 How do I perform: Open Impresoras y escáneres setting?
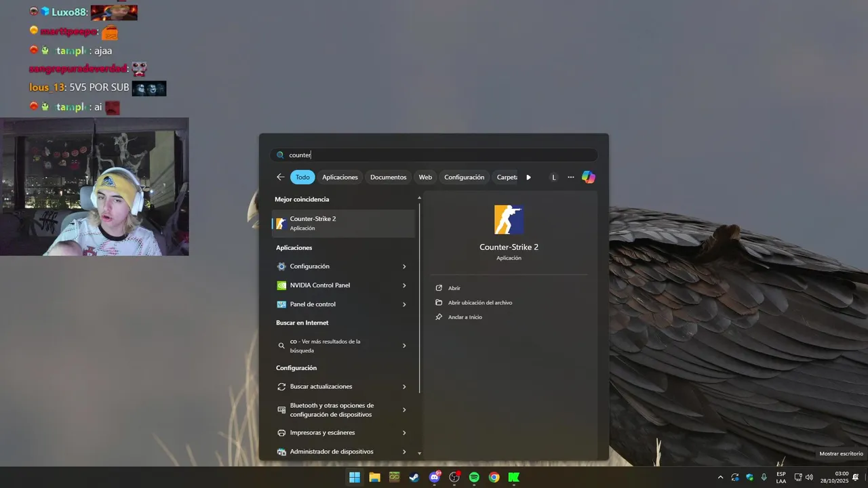pyautogui.click(x=343, y=432)
